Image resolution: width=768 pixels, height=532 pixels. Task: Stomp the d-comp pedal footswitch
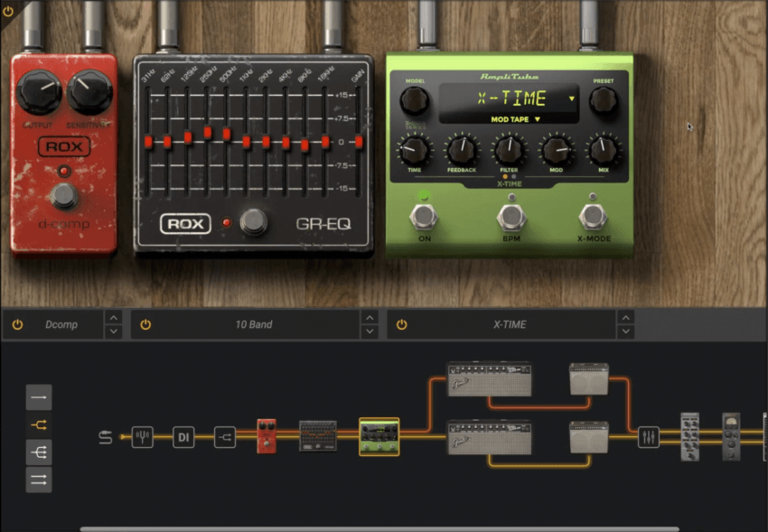tap(64, 196)
